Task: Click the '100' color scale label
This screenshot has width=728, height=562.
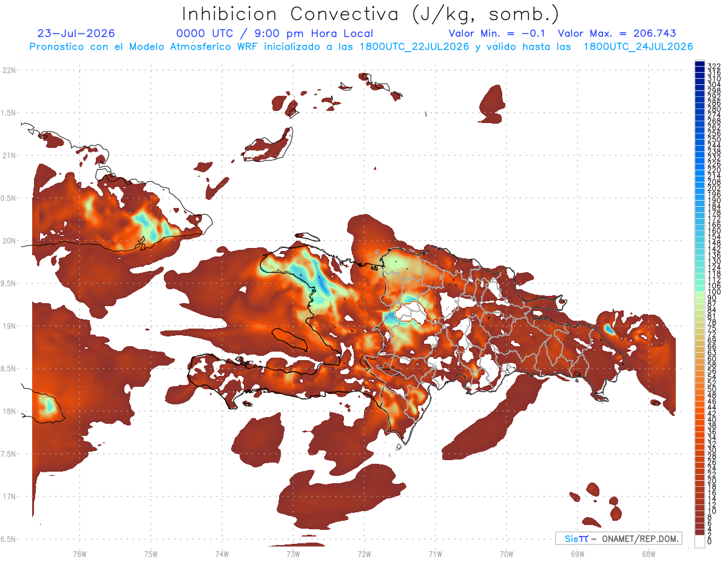Action: coord(713,292)
